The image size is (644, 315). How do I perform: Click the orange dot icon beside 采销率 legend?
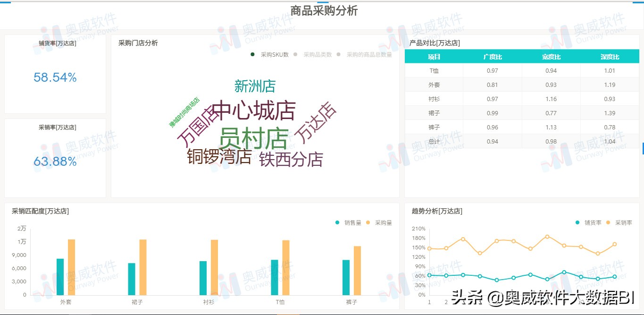tap(608, 222)
